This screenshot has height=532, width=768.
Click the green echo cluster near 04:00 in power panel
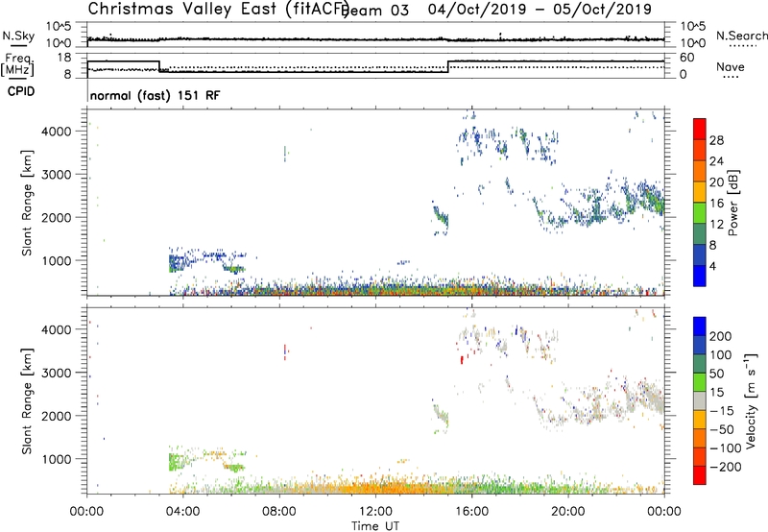176,263
